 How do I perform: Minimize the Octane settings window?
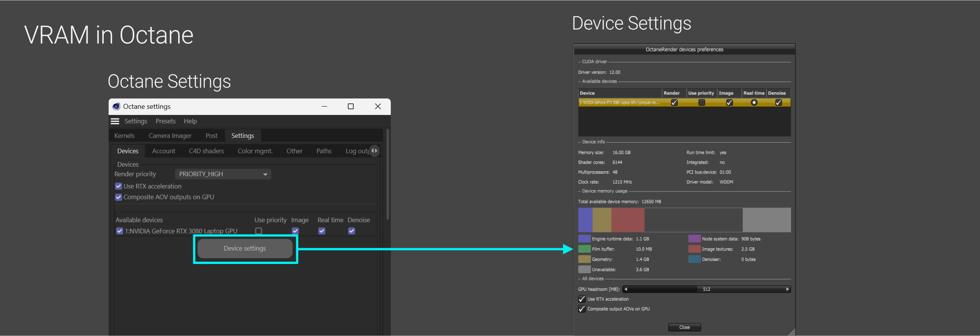coord(324,107)
